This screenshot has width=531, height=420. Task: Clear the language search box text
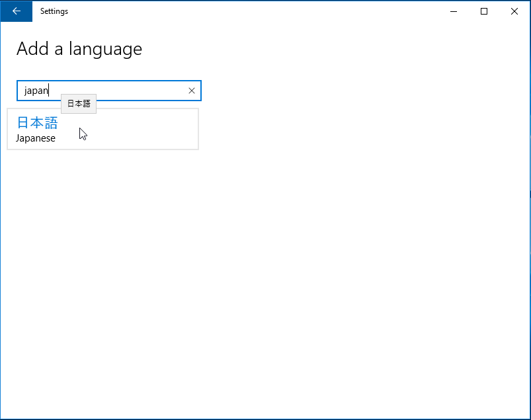[192, 91]
